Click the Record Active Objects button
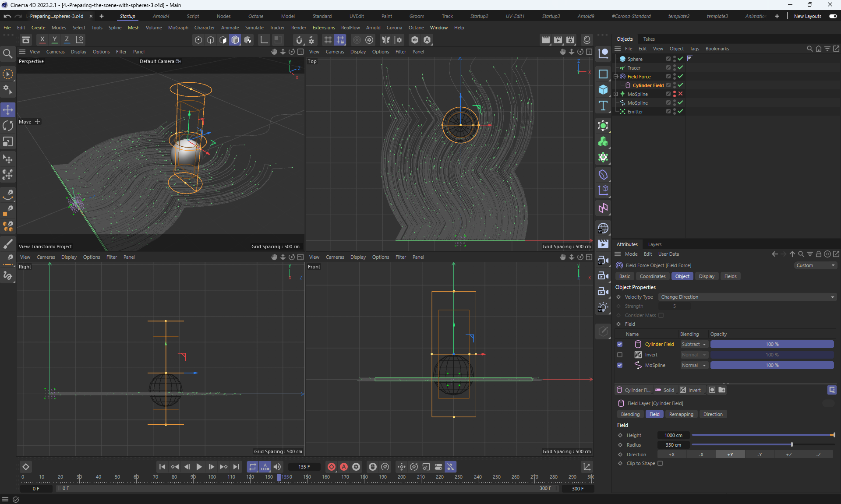Viewport: 841px width, 504px height. 332,467
